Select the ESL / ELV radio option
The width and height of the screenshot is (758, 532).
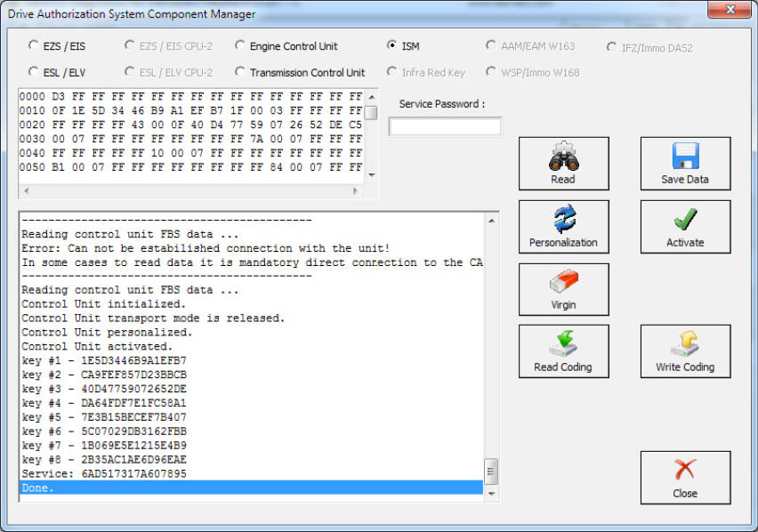[x=34, y=72]
